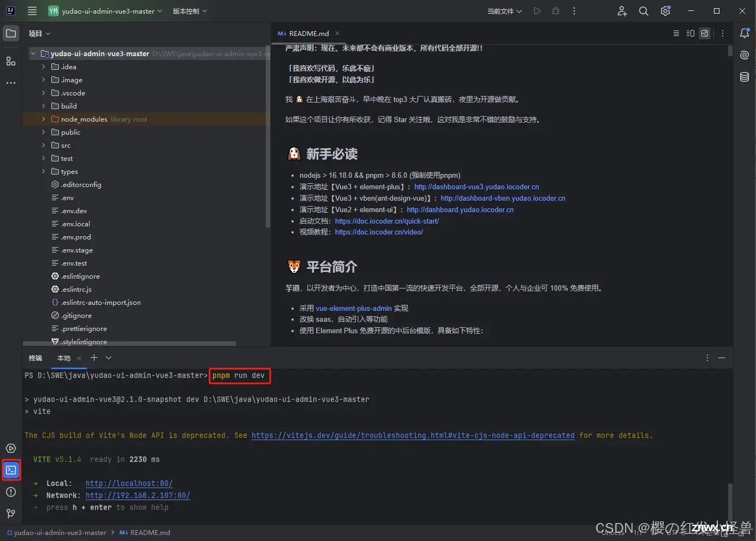This screenshot has height=541, width=756.
Task: Collapse the yudao-ui-admin-vue3-master root folder
Action: (x=33, y=53)
